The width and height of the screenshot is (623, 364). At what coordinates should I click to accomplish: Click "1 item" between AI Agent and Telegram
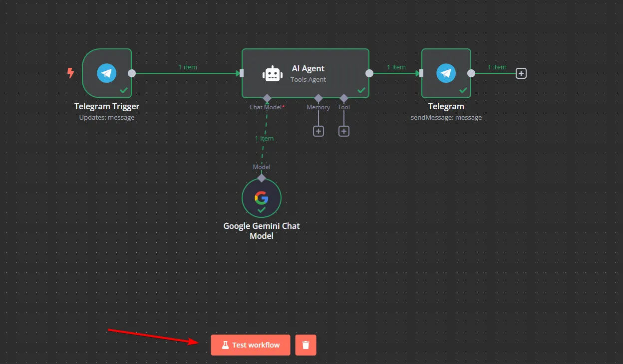[396, 67]
